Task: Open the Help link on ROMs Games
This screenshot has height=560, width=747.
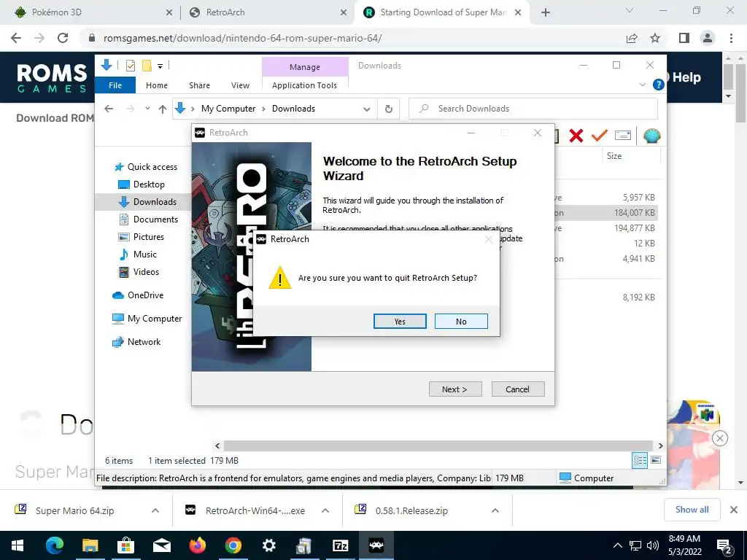Action: pyautogui.click(x=686, y=77)
